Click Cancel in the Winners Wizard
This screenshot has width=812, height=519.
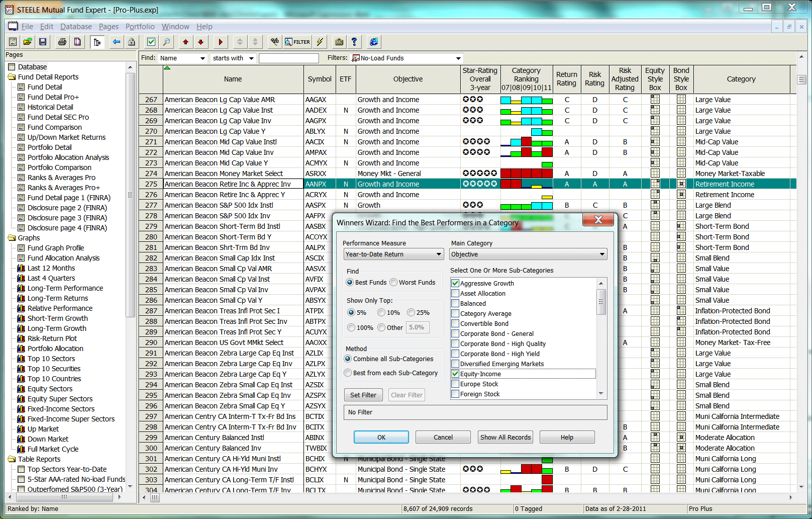pyautogui.click(x=443, y=437)
